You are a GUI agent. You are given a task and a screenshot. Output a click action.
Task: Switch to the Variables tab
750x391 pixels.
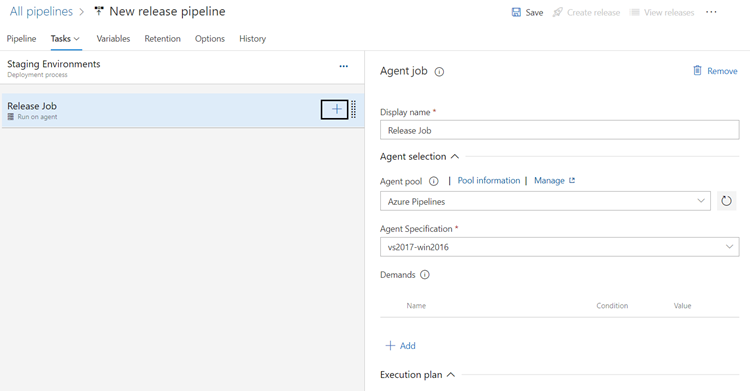113,39
